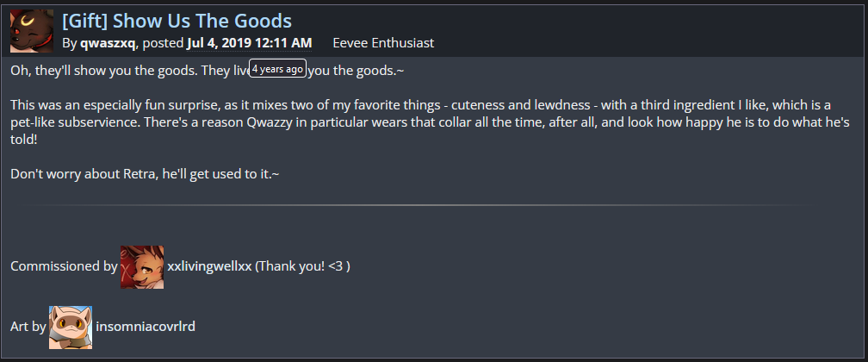The image size is (868, 362).
Task: Click the "Eevee Enthusiast" user title
Action: (x=383, y=42)
